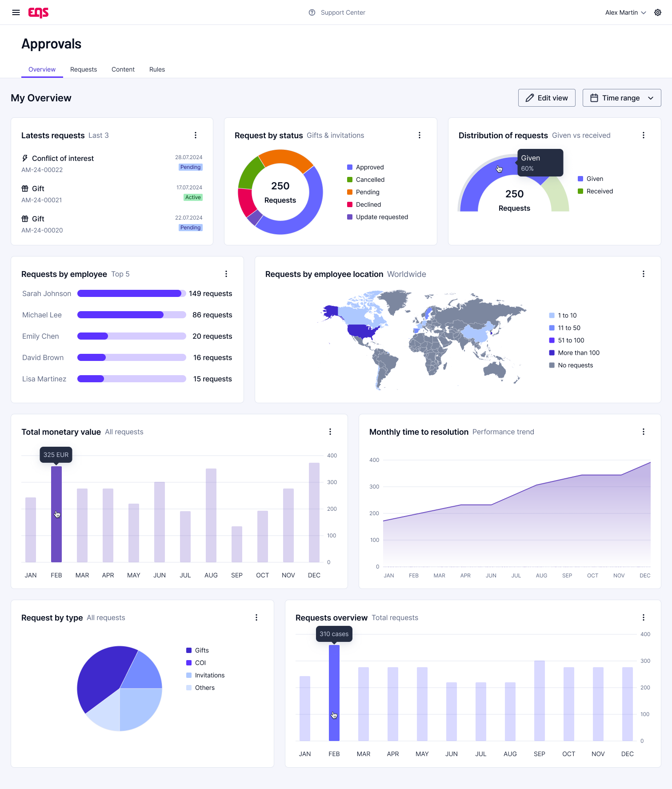This screenshot has height=789, width=672.
Task: Click Pending badge on AM-24-00022
Action: (191, 167)
